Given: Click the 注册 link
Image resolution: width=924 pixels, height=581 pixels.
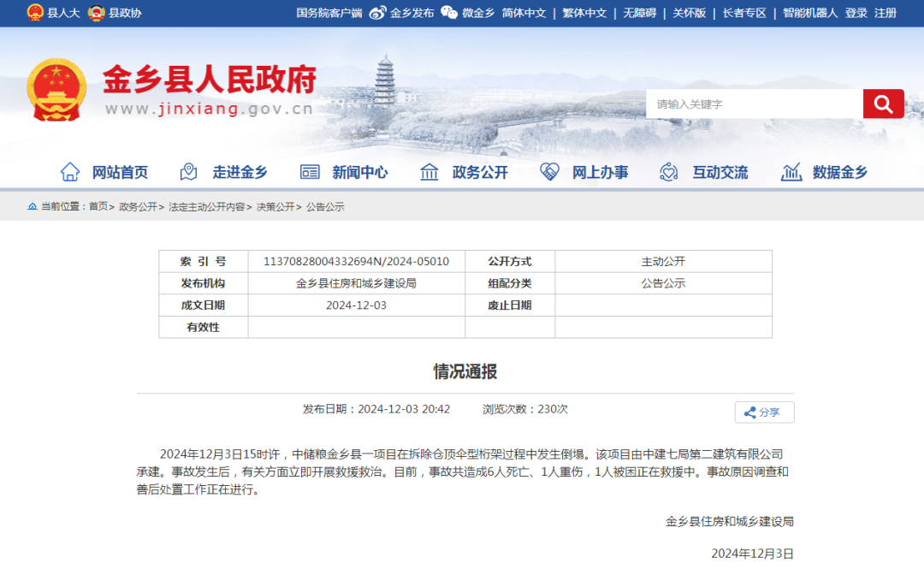Looking at the screenshot, I should (x=885, y=13).
